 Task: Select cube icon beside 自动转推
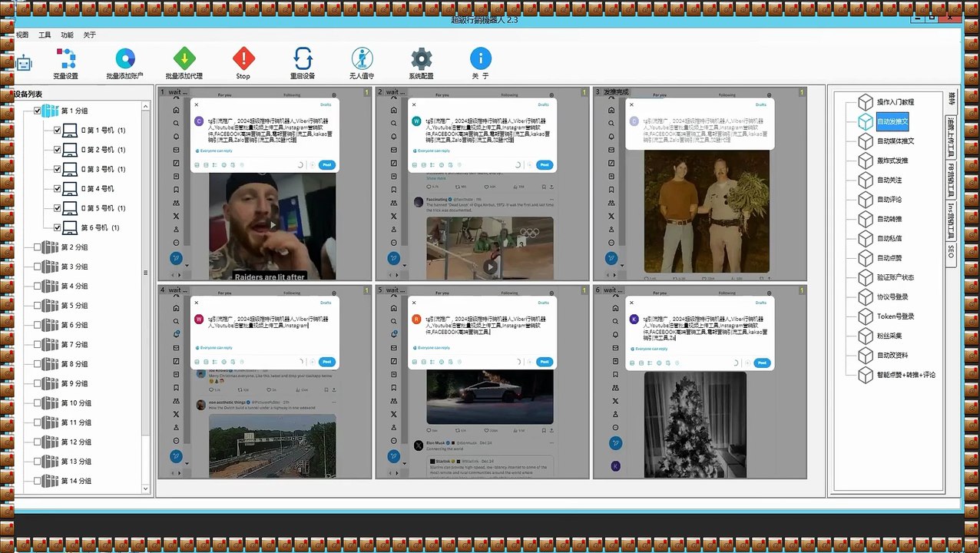coord(866,219)
